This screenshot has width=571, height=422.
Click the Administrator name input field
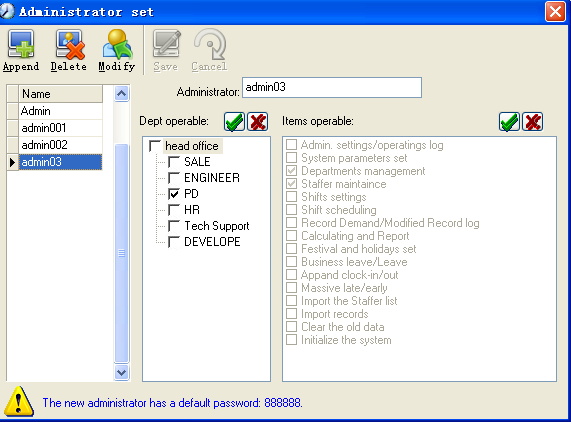click(x=332, y=87)
